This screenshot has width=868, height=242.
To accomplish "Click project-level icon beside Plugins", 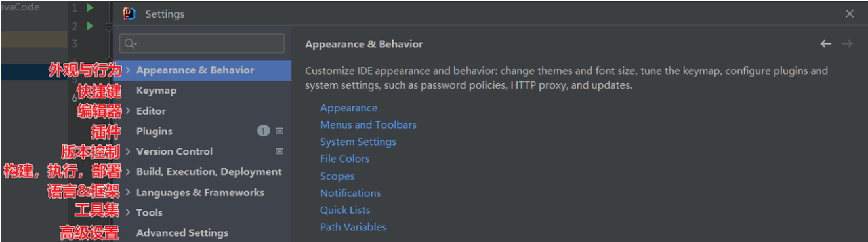I will [279, 131].
